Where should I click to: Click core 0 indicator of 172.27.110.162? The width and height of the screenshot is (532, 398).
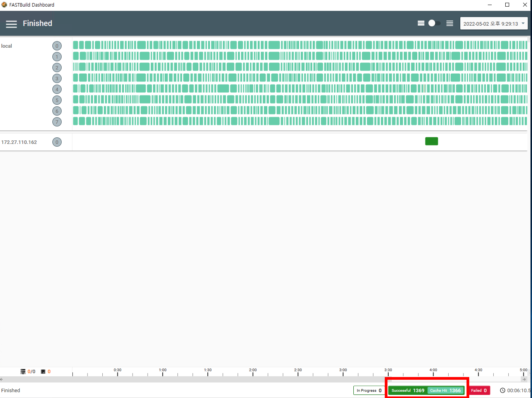click(x=57, y=142)
